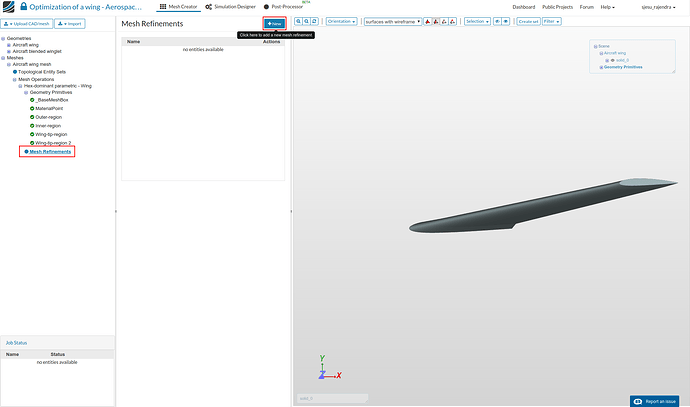Click the blue dot beside Topological Entity Sets
Screen dimensions: 690x407
point(15,72)
